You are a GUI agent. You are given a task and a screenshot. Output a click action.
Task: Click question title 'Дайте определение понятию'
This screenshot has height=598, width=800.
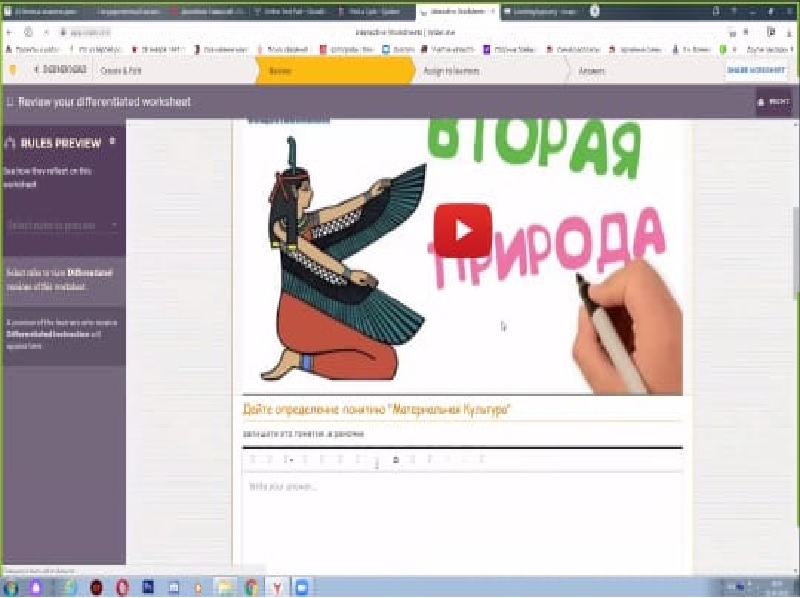[377, 409]
